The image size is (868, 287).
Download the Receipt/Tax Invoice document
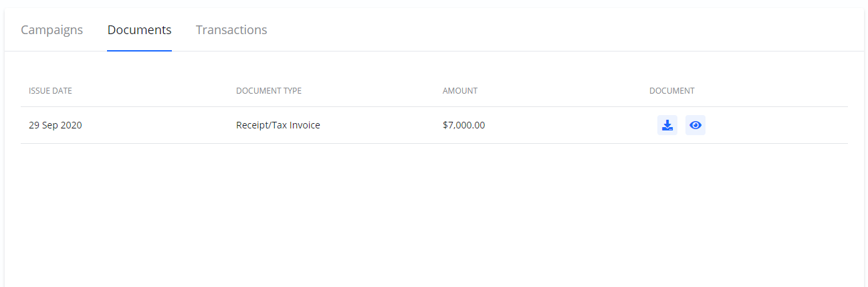pos(667,125)
